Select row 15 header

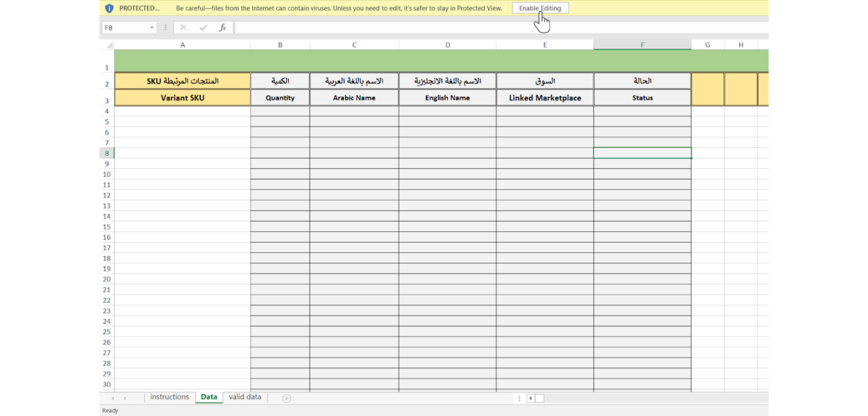point(107,227)
